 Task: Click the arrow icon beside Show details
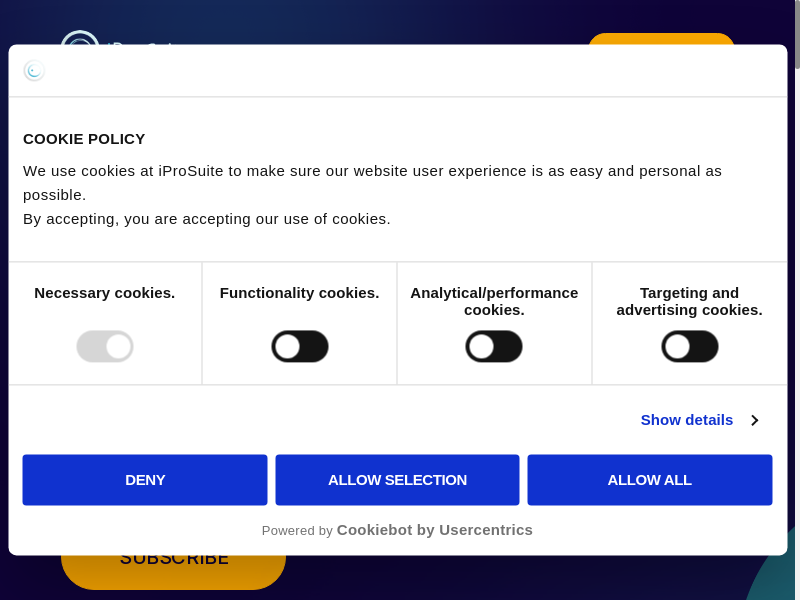coord(755,420)
